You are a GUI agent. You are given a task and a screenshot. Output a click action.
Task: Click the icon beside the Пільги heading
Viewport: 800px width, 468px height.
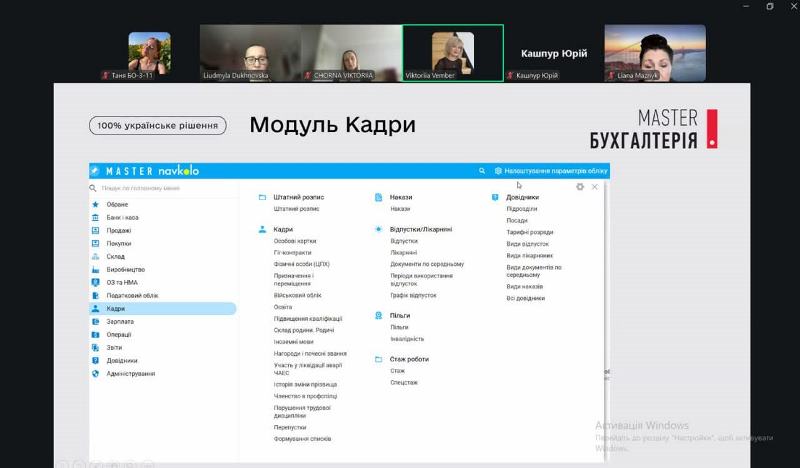coord(379,315)
